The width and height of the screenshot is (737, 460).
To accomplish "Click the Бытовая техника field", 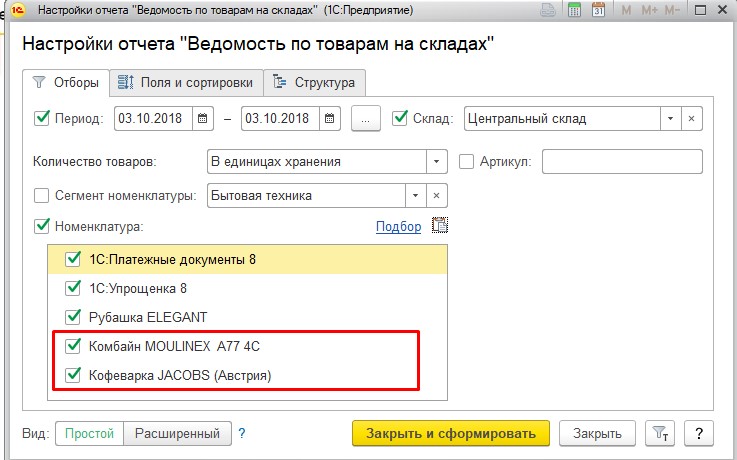I will [x=306, y=195].
